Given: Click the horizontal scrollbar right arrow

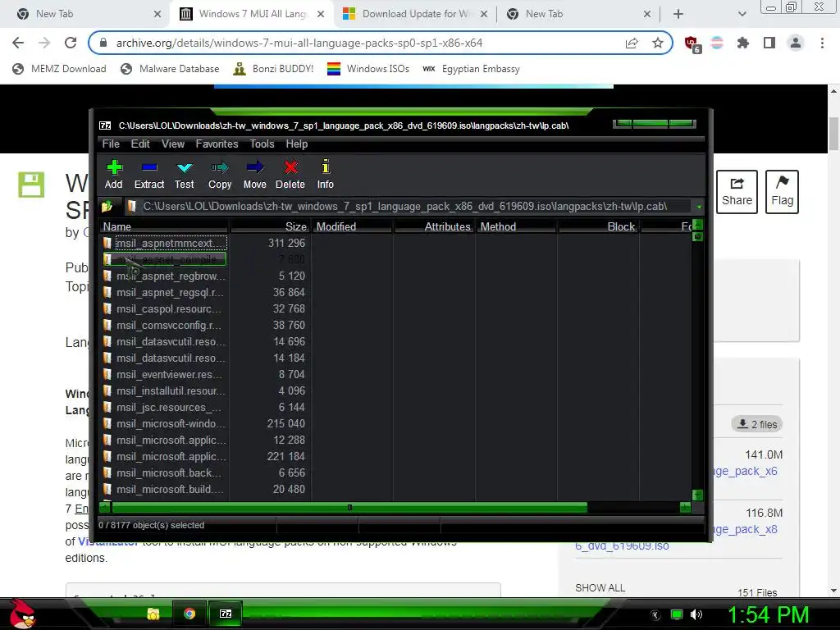Looking at the screenshot, I should (685, 507).
